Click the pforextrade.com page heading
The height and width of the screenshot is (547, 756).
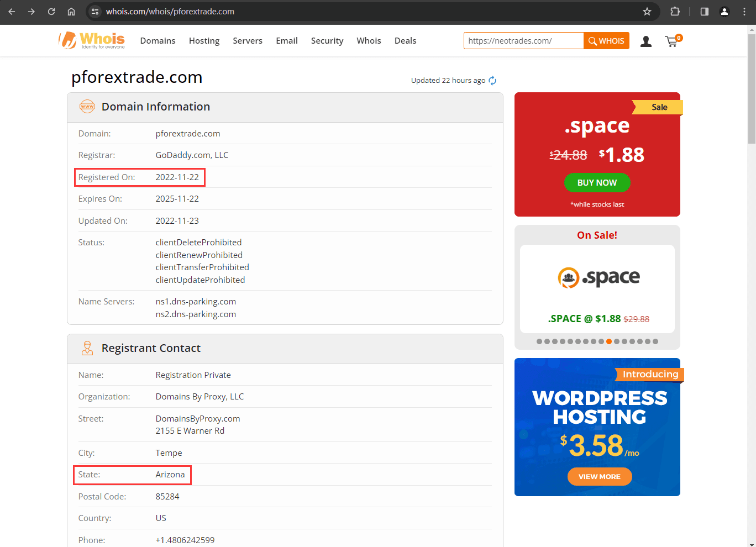[136, 77]
